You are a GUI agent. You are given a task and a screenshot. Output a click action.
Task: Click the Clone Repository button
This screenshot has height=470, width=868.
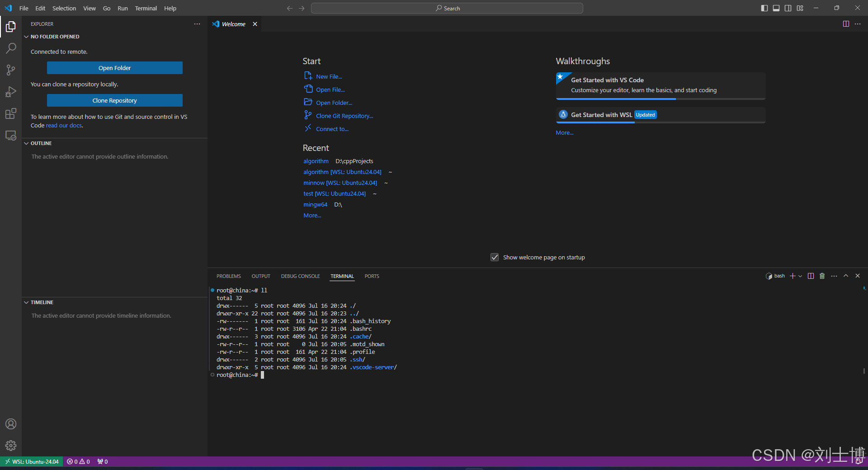[115, 100]
